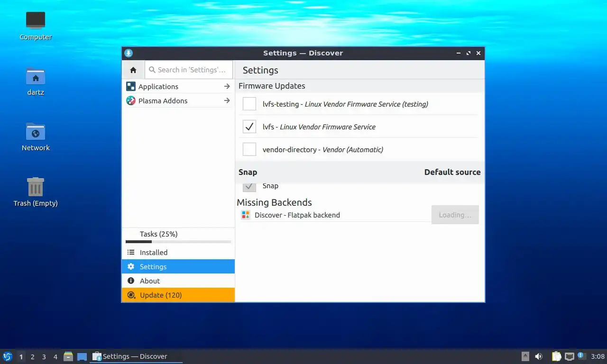Open the volume control tray icon

pos(539,356)
